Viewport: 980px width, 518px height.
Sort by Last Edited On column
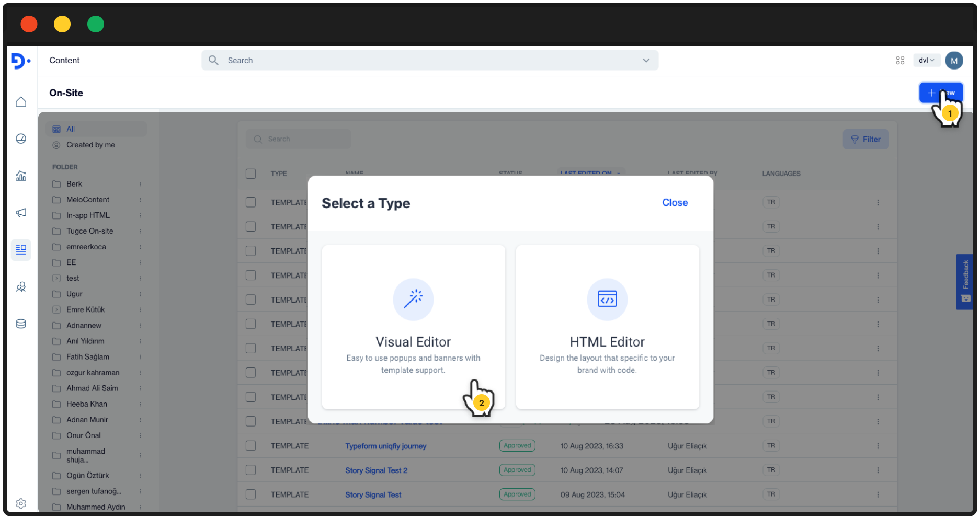coord(590,172)
